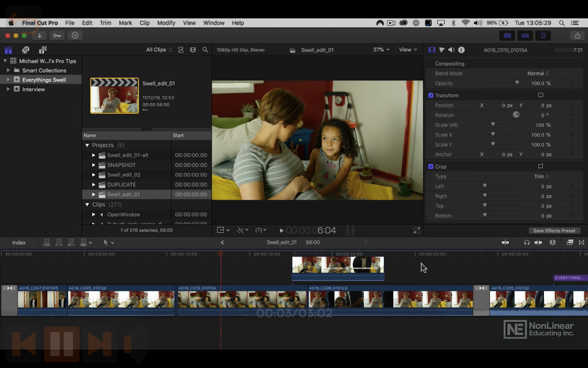This screenshot has height=368, width=588.
Task: Open the Keyword Editor key icon
Action: click(x=57, y=35)
